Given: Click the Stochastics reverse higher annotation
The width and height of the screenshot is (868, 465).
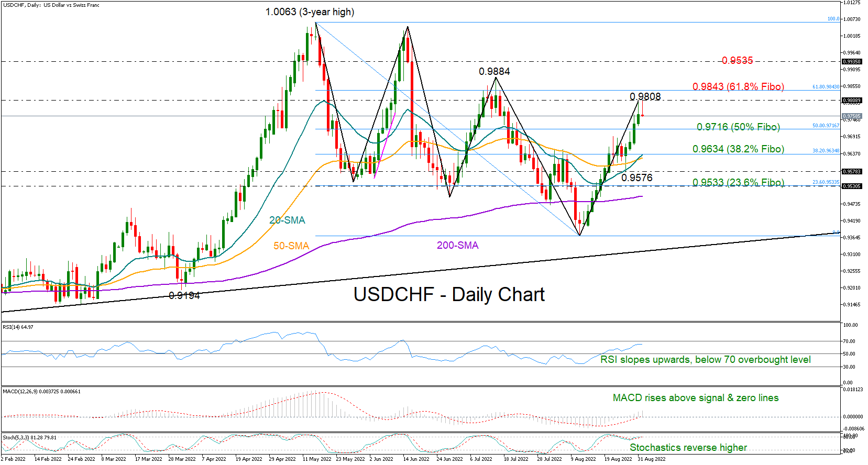Looking at the screenshot, I should pyautogui.click(x=688, y=447).
